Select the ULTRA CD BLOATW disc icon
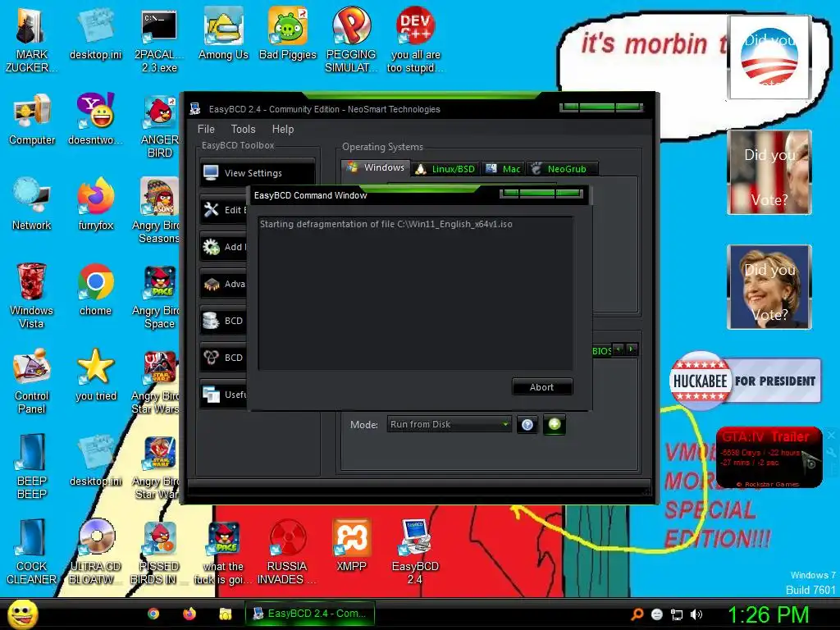Viewport: 840px width, 630px height. (95, 551)
